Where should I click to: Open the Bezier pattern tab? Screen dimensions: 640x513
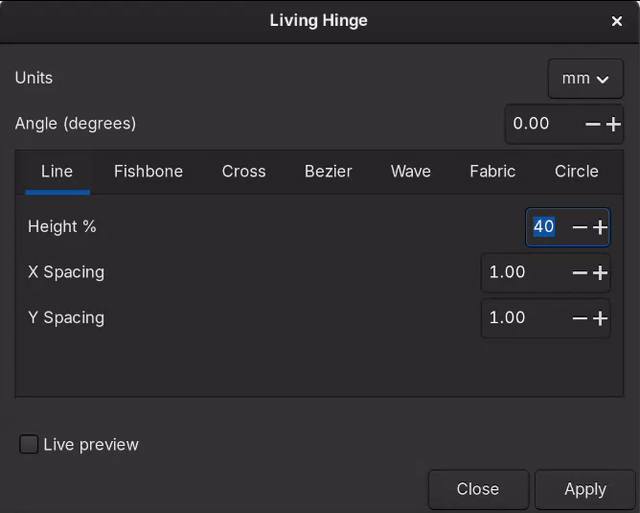coord(328,172)
